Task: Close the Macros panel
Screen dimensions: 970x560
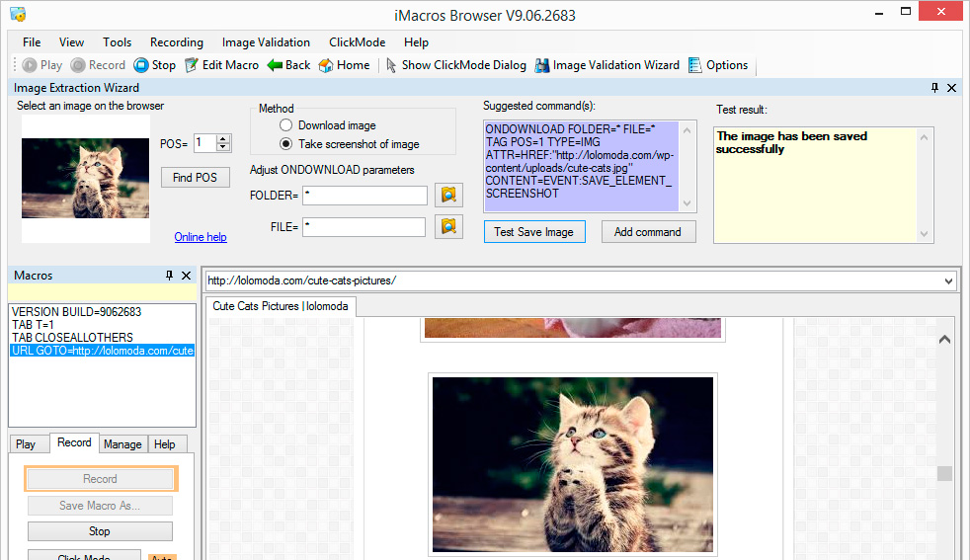Action: (186, 276)
